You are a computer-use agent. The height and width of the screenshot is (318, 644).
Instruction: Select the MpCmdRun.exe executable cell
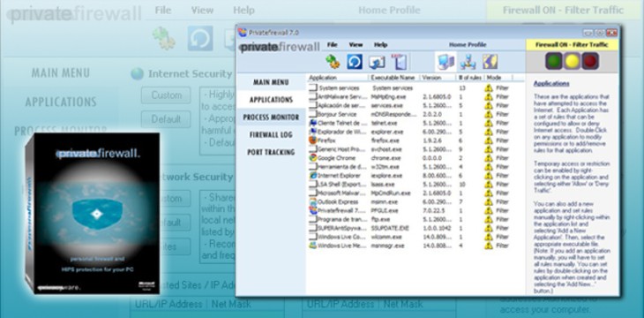point(391,193)
